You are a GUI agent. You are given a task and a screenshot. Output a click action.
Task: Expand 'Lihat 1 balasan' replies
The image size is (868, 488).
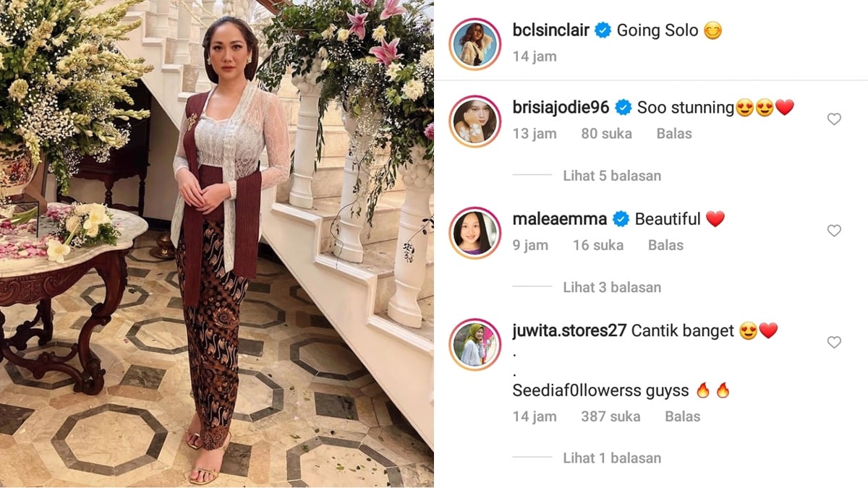pyautogui.click(x=612, y=458)
